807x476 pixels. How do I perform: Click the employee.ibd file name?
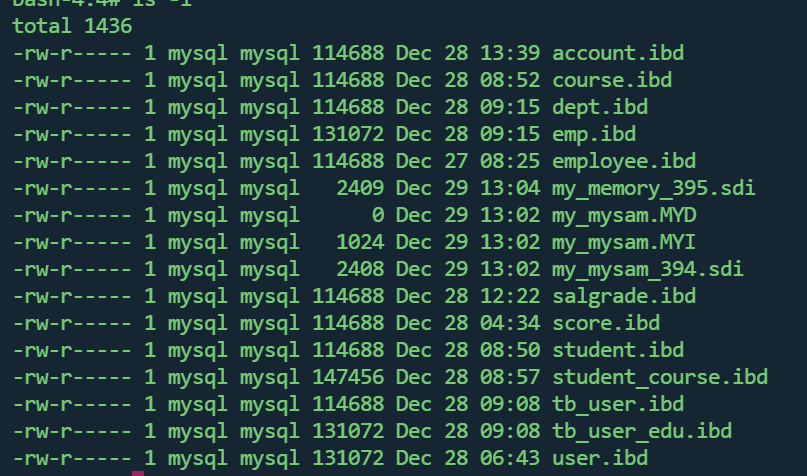[624, 161]
